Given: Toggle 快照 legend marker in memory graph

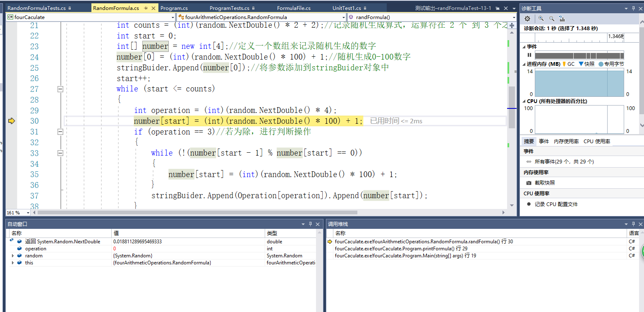Looking at the screenshot, I should click(581, 64).
